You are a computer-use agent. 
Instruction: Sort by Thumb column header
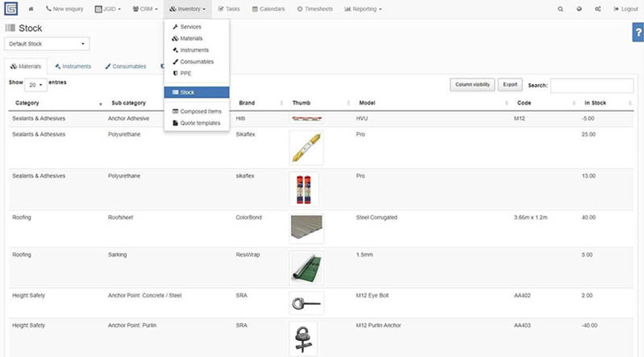(319, 103)
